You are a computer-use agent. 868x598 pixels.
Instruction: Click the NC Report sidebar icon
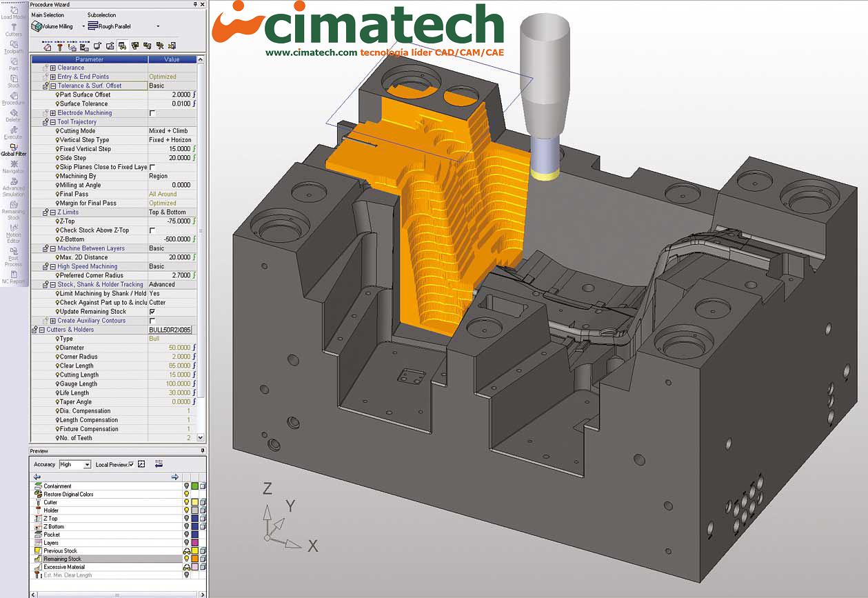pos(13,277)
